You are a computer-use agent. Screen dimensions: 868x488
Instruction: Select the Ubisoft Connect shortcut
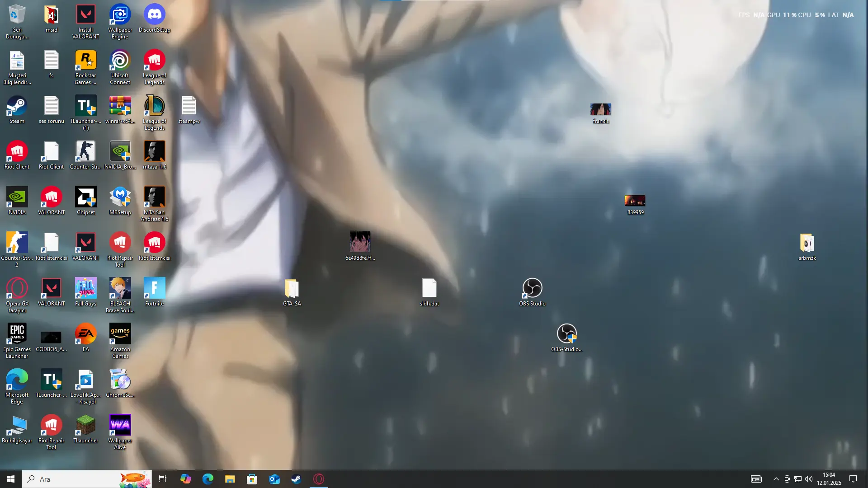pyautogui.click(x=120, y=67)
